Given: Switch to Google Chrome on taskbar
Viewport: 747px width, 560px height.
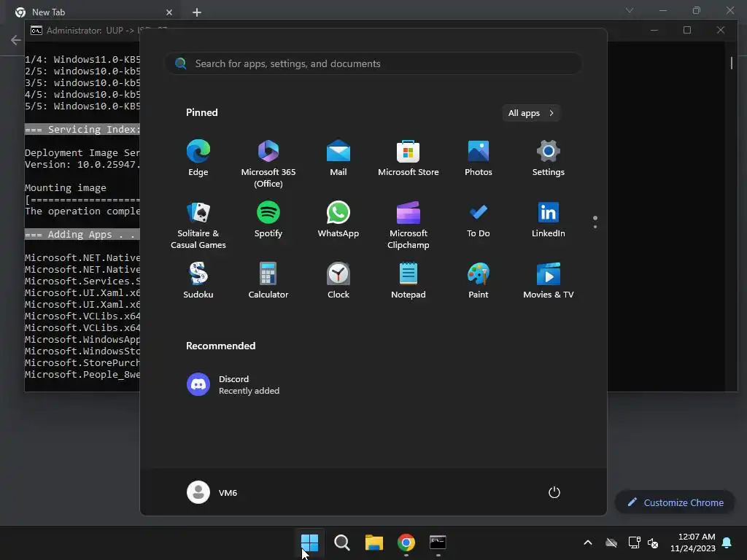Looking at the screenshot, I should pos(406,542).
